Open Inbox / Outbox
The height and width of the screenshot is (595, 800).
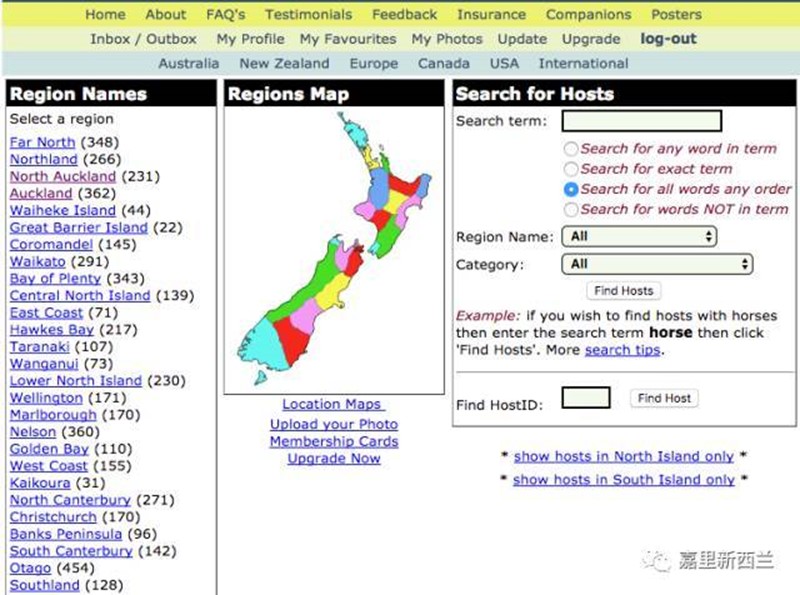tap(143, 39)
